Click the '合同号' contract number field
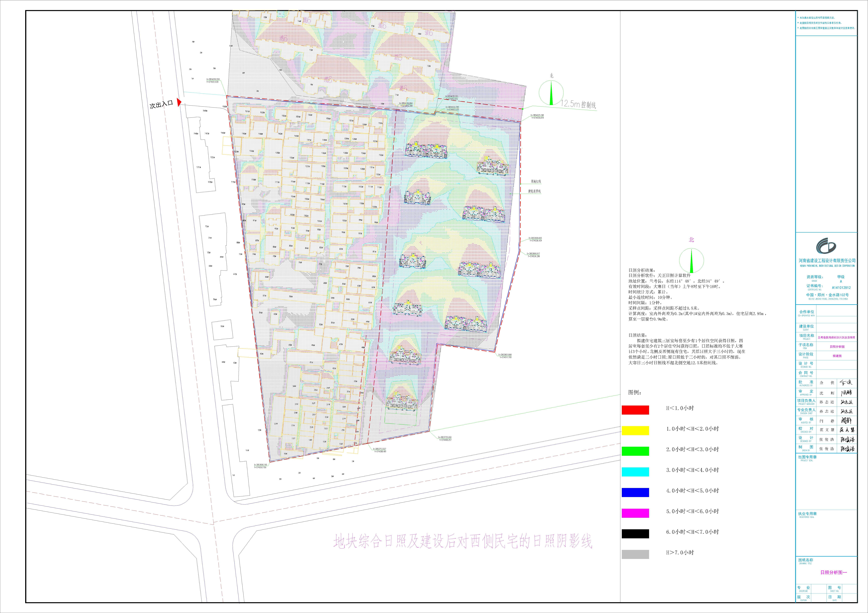868x613 pixels. (x=806, y=373)
